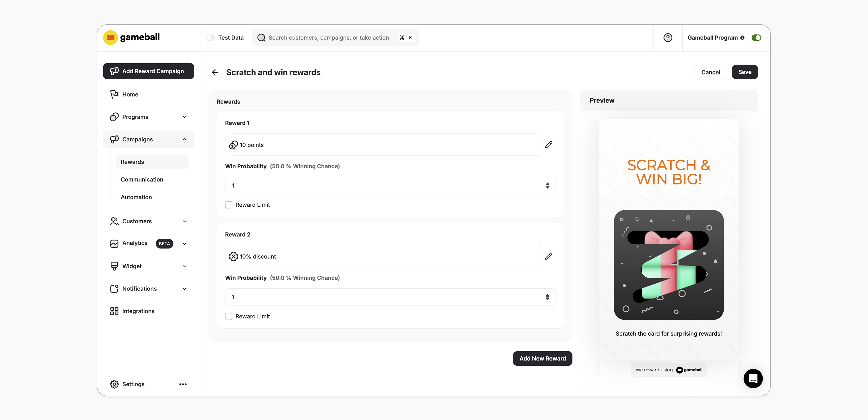This screenshot has width=868, height=420.
Task: Click the search customers input field
Action: point(335,37)
